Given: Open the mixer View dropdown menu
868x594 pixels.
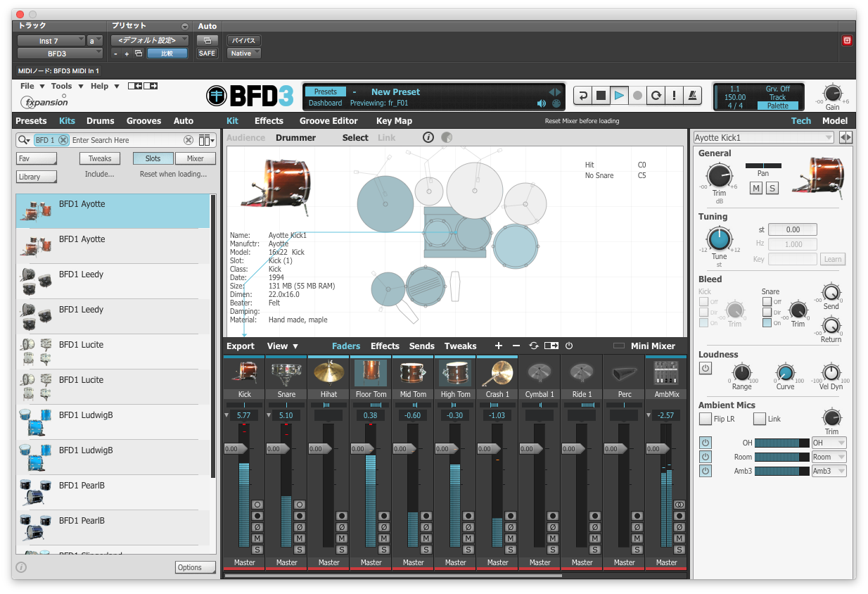Looking at the screenshot, I should click(283, 346).
